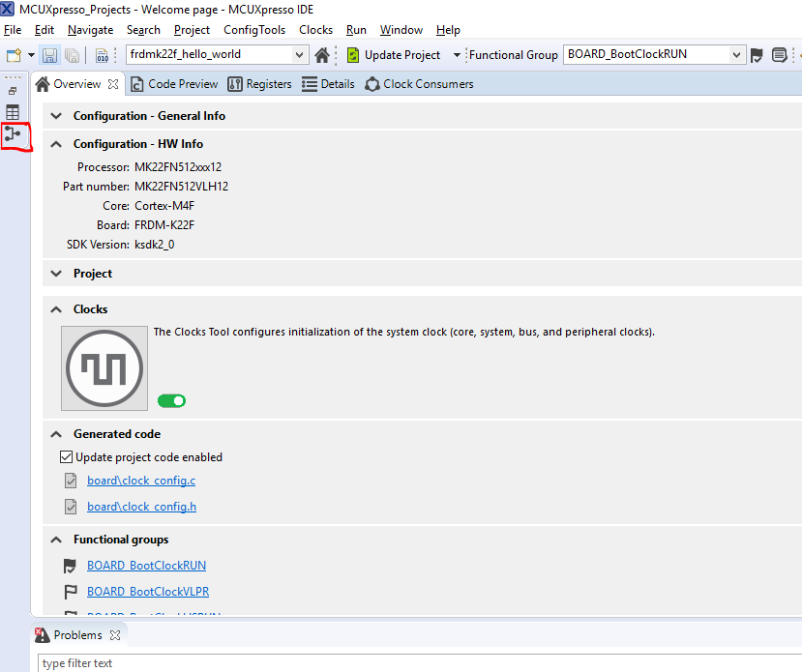Screen dimensions: 802x672
Task: Select the MK22FN512xxx12 processor text
Action: [x=177, y=167]
